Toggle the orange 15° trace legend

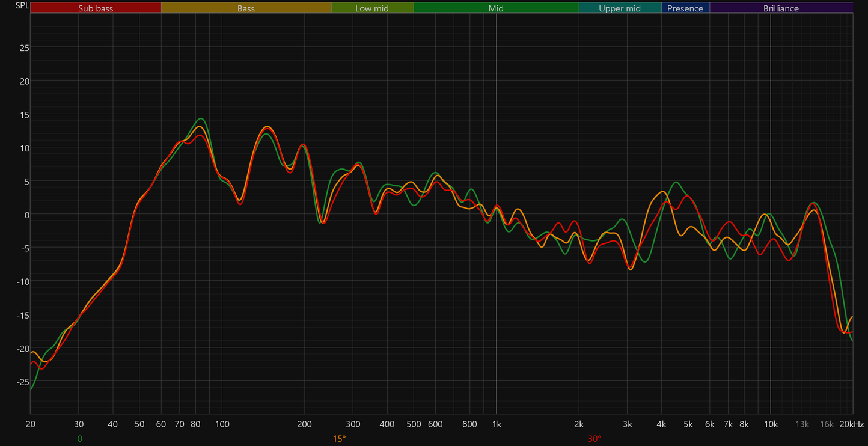click(x=339, y=439)
